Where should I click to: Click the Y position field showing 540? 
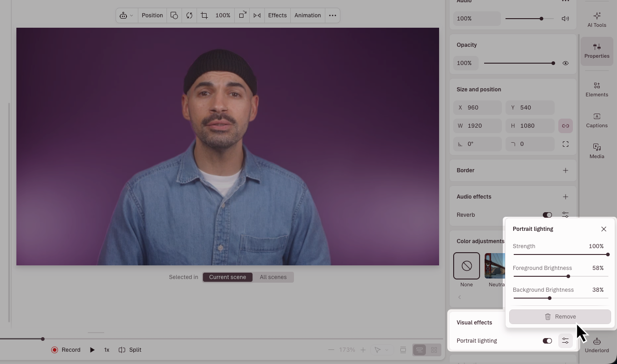530,108
